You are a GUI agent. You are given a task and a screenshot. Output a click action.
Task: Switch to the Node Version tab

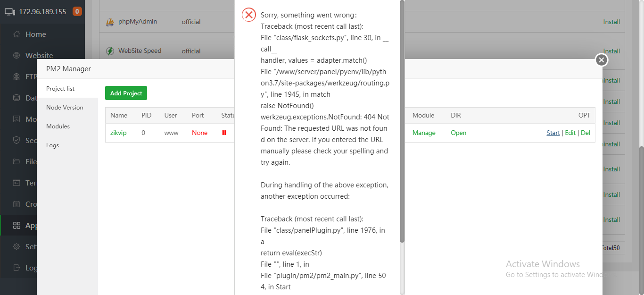(65, 108)
